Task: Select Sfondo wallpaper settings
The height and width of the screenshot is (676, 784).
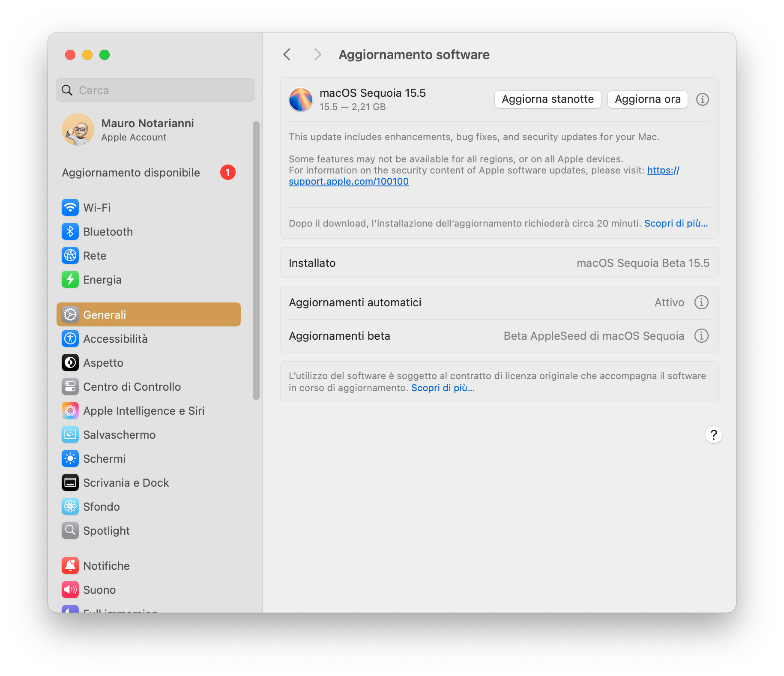Action: (x=148, y=507)
